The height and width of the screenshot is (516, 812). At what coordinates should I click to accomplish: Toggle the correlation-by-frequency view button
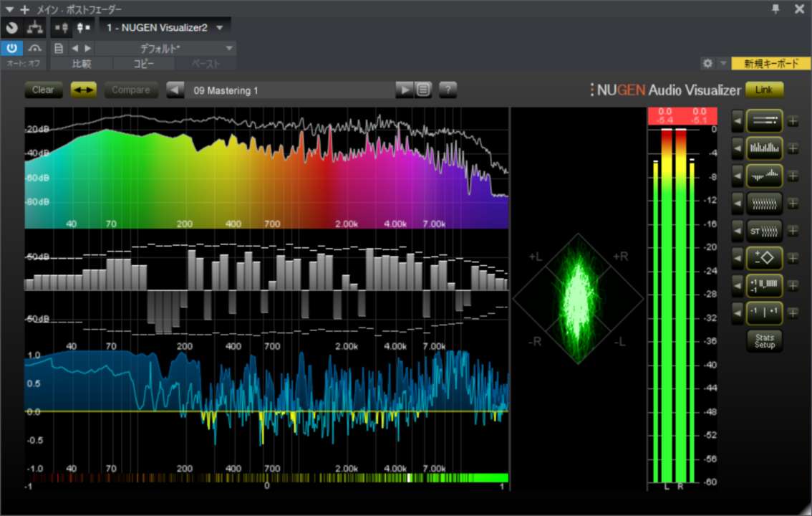(x=764, y=285)
